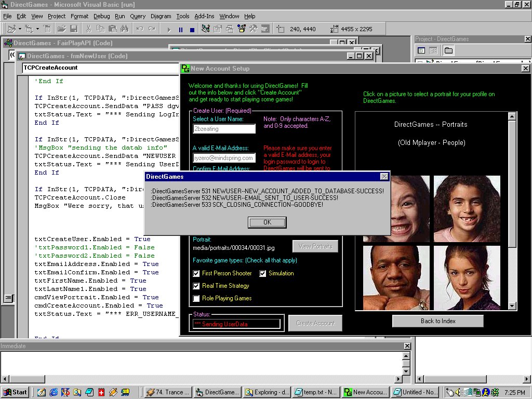Viewport: 532px width, 399px height.
Task: Open the File menu
Action: point(7,16)
